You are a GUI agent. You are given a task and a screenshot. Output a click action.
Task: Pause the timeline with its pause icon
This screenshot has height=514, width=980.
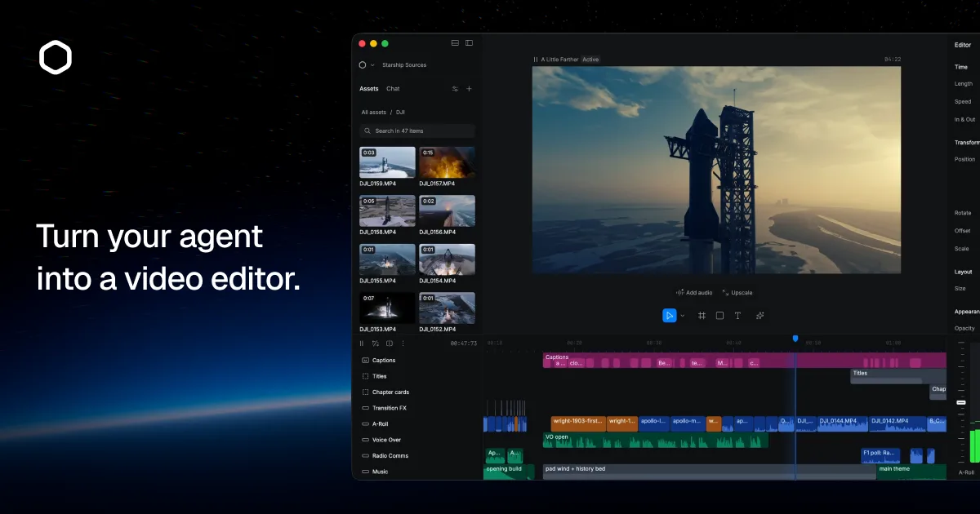(x=362, y=343)
